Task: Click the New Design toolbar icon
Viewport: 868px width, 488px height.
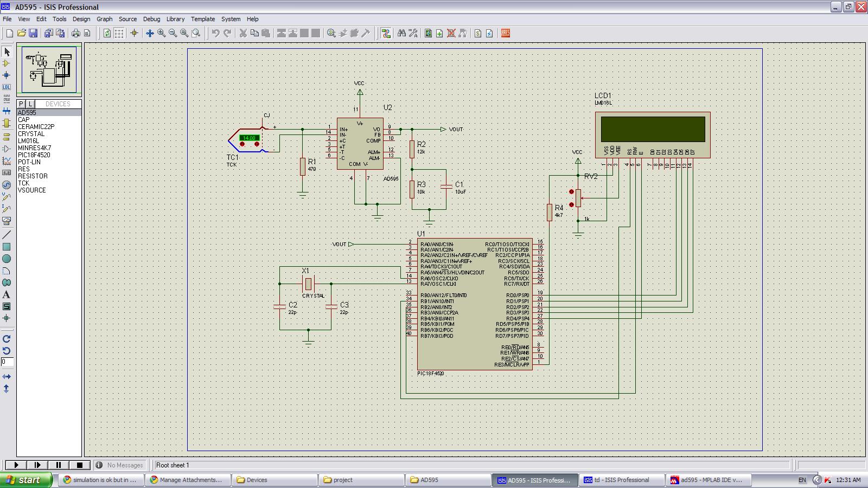Action: (x=9, y=33)
